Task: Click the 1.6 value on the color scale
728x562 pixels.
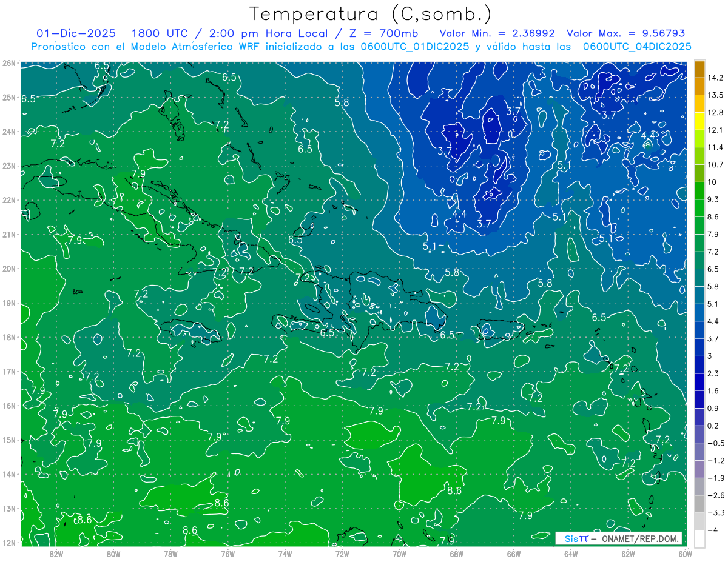Action: pyautogui.click(x=713, y=391)
